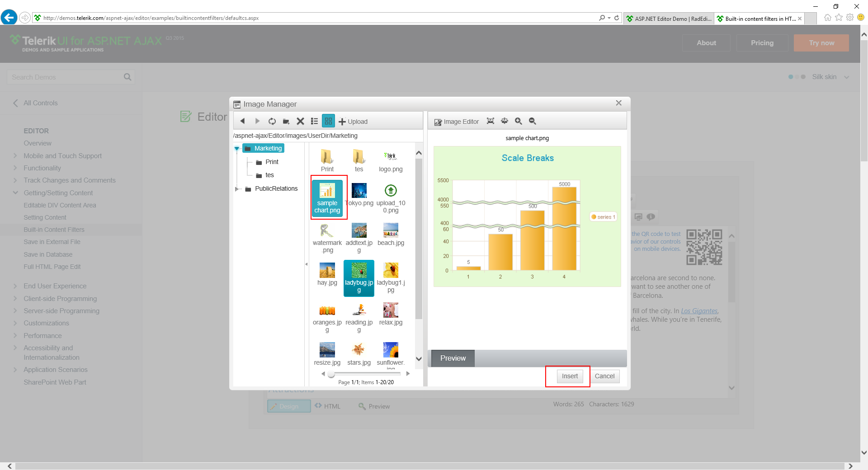Click the Try now button

[821, 43]
